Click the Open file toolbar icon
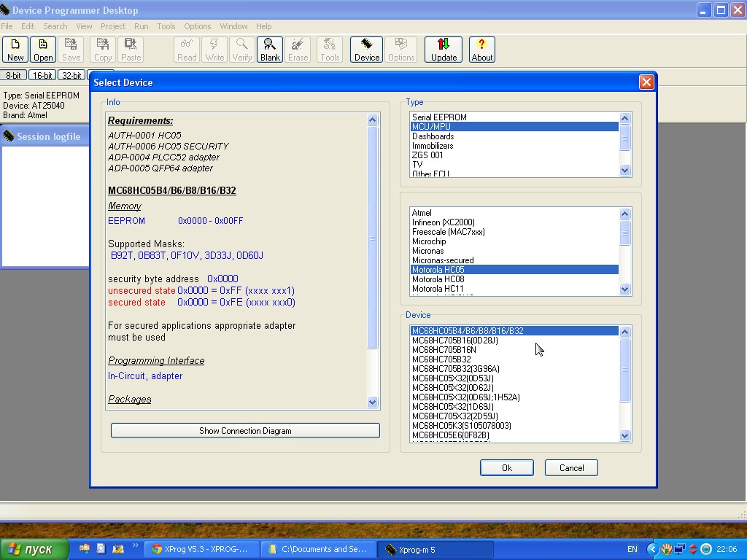 coord(43,50)
